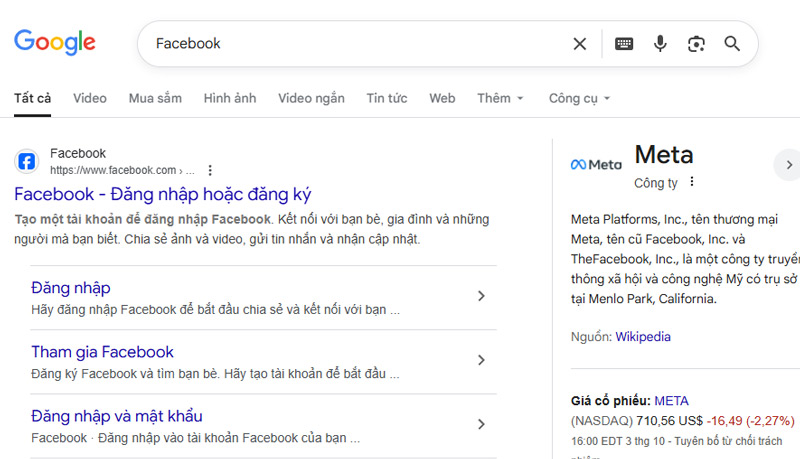Select the Tin tức tab

point(386,98)
